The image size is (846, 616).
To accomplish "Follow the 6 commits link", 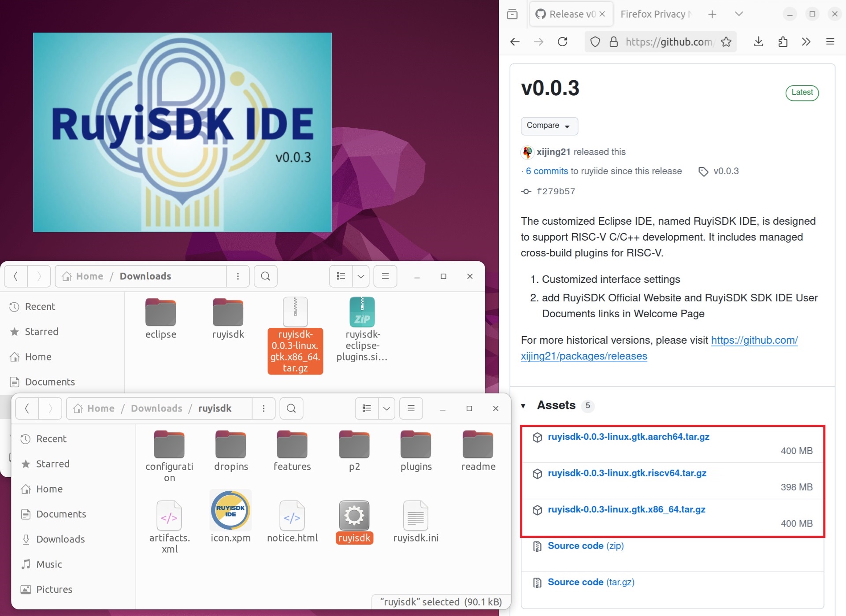I will (546, 171).
